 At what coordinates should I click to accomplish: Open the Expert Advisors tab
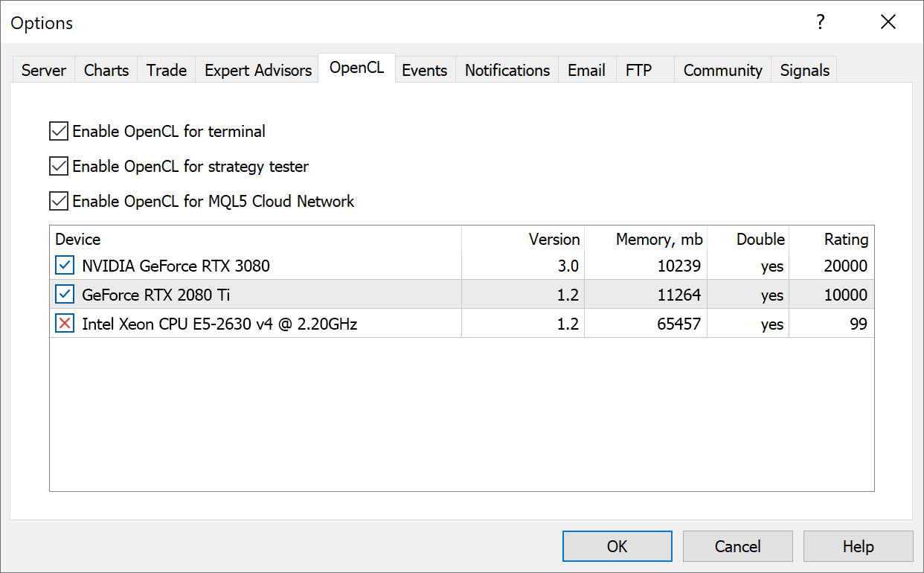[x=257, y=70]
